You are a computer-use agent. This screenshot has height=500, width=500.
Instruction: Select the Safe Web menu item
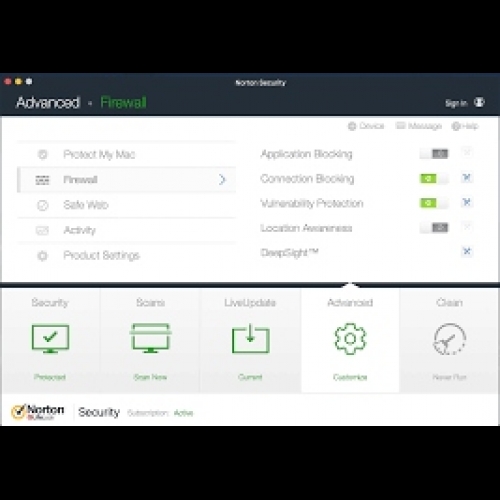127,205
